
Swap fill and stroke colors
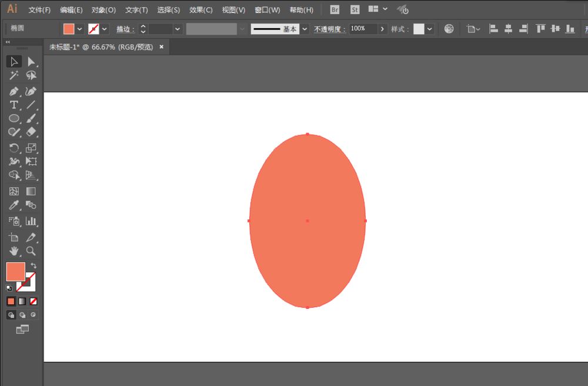pos(34,266)
